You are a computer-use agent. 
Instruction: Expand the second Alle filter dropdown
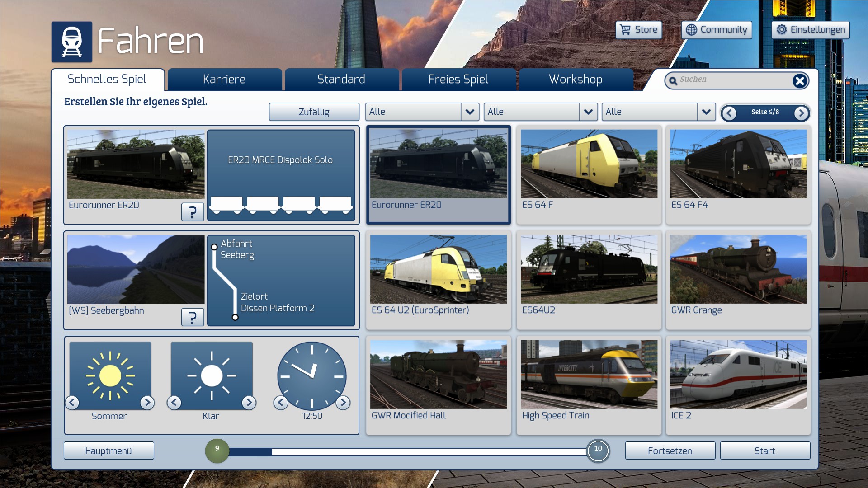(x=588, y=112)
